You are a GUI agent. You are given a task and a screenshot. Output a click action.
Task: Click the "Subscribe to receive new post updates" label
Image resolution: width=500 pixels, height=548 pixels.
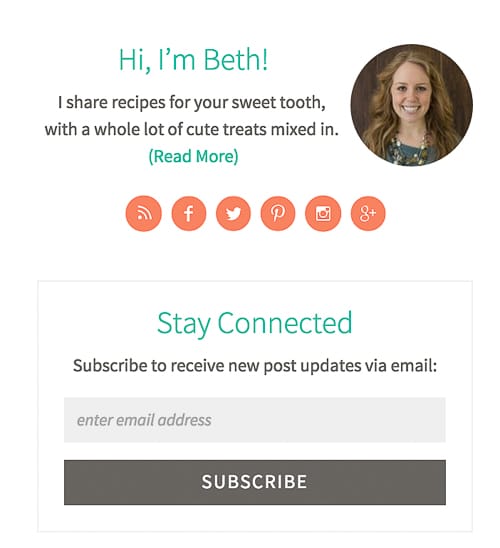coord(255,366)
